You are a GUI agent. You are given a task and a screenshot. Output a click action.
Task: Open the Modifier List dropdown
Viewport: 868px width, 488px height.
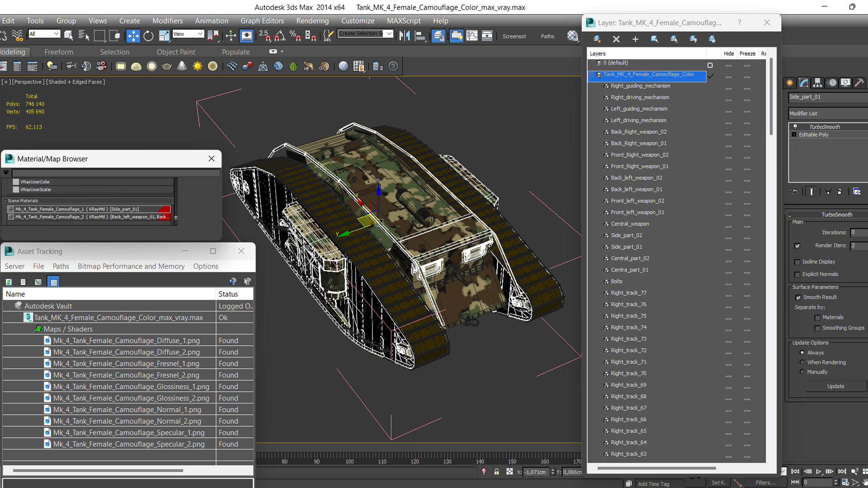(828, 113)
